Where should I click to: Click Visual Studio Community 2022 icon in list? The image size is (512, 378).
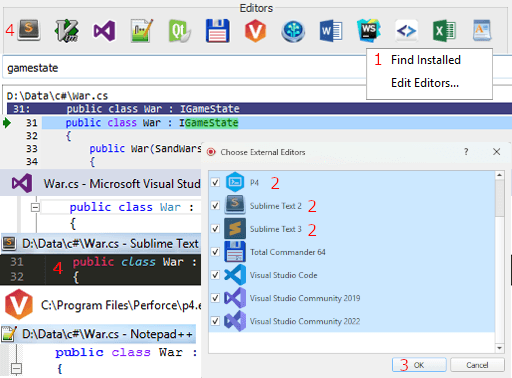[x=235, y=321]
